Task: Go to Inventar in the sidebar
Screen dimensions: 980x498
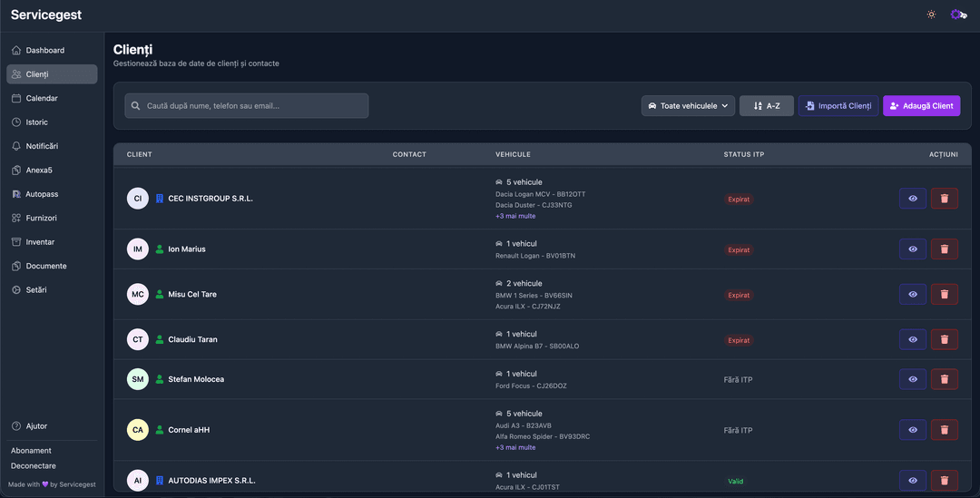Action: click(x=40, y=242)
